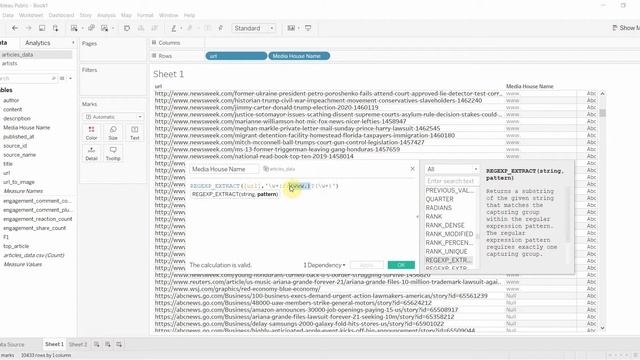Open the Show/Hide Cards dropdown arrow
Image resolution: width=640 pixels, height=360 pixels.
point(299,28)
